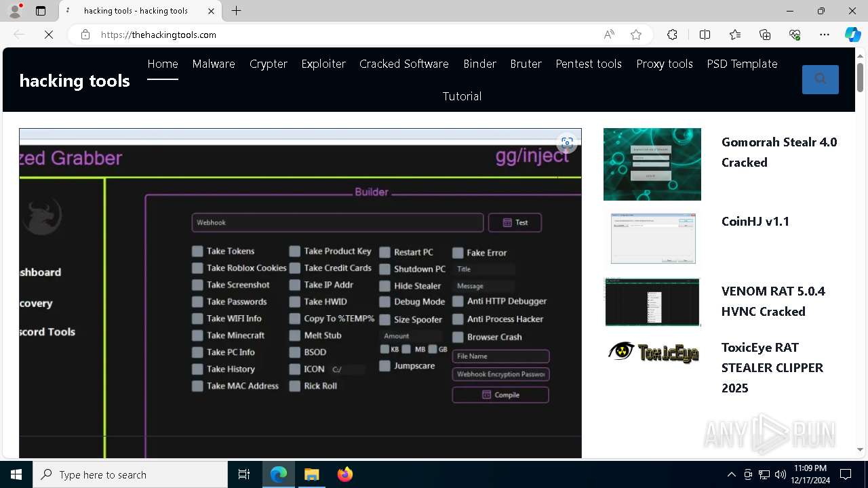Launch Firefox from taskbar
Screen dimensions: 868x488
[344, 474]
